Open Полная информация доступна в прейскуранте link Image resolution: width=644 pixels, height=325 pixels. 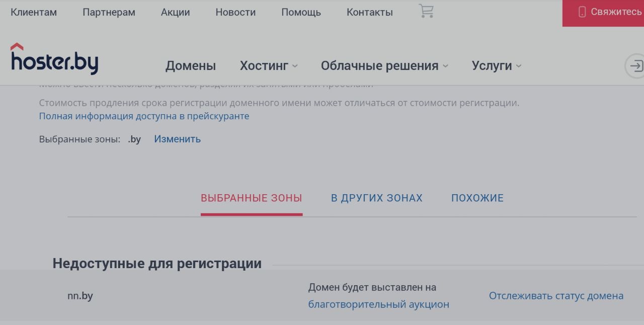point(144,116)
